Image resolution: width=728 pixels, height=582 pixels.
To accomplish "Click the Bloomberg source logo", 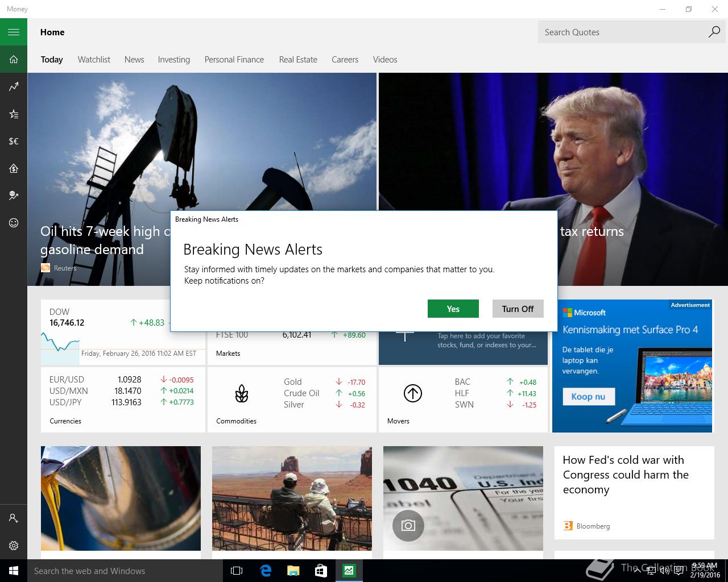I will pos(568,526).
